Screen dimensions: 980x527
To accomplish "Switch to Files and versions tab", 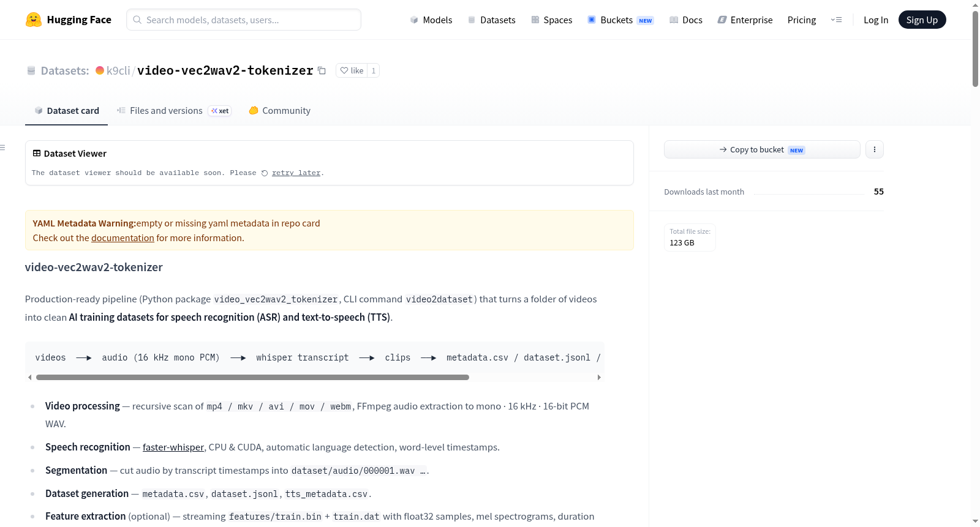I will [174, 110].
